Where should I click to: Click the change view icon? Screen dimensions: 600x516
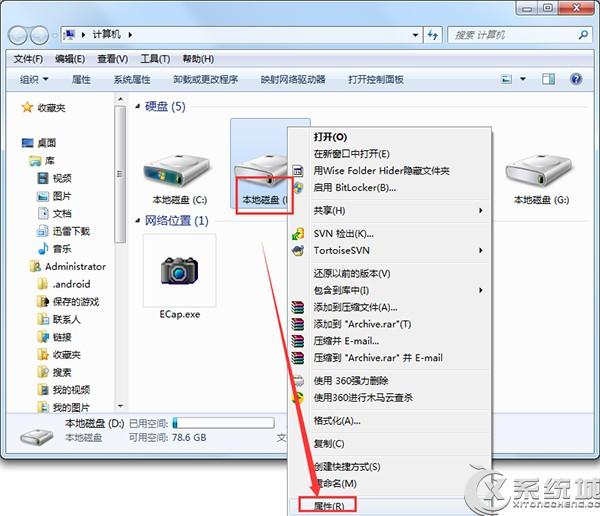506,79
